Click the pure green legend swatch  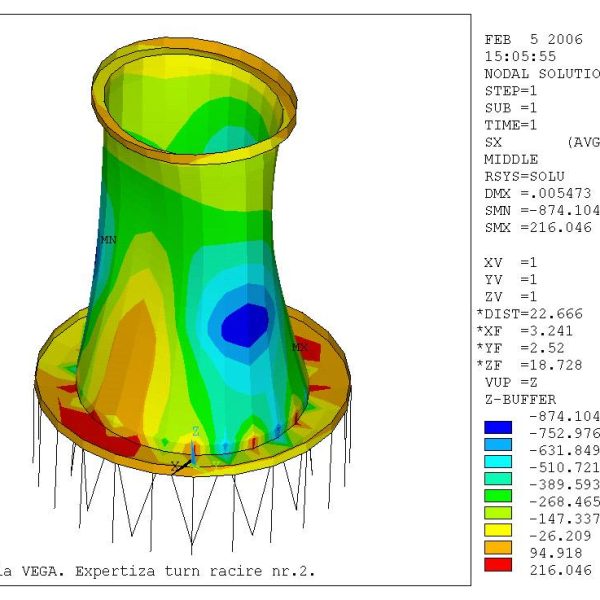(x=497, y=496)
